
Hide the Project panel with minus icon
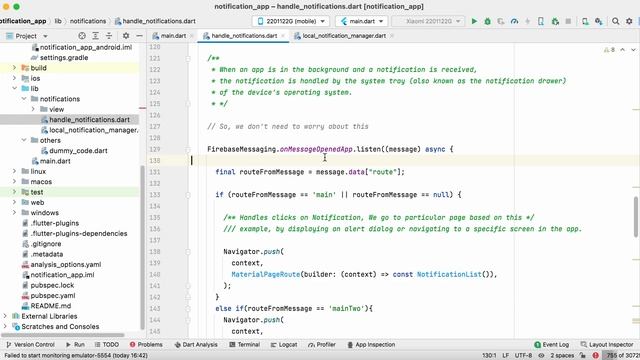tap(139, 36)
